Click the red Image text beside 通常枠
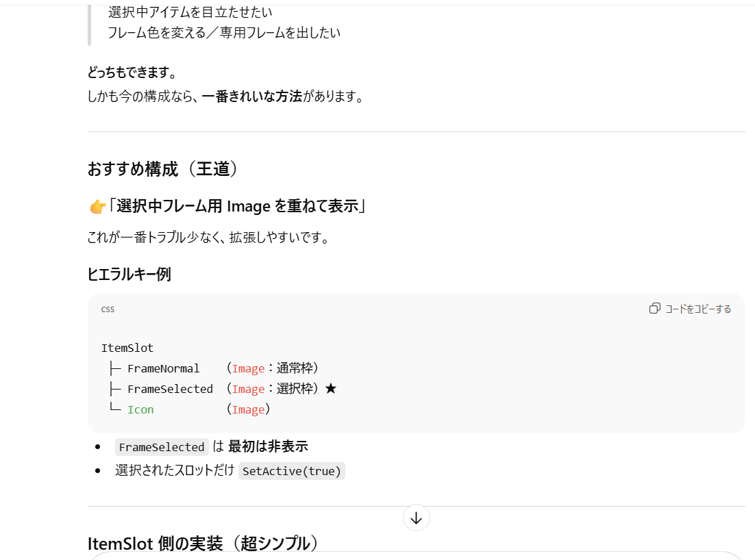Screen dimensions: 755x560 point(248,368)
